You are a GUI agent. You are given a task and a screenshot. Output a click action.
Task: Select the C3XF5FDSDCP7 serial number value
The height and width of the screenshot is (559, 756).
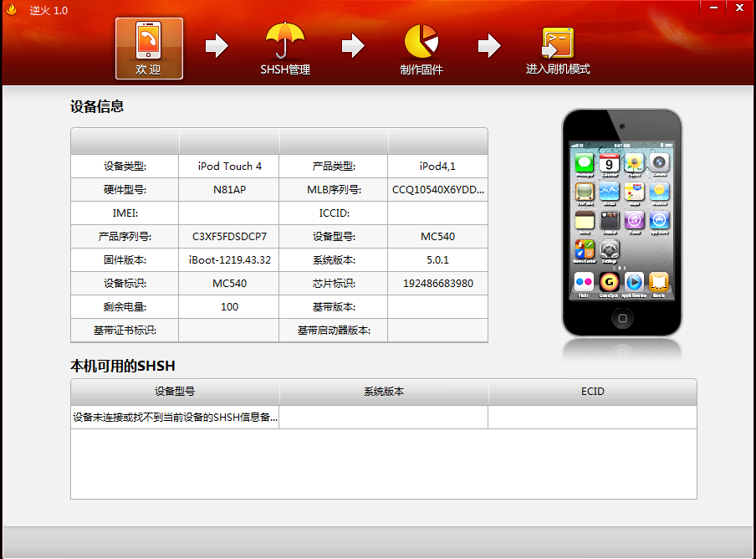[x=229, y=237]
